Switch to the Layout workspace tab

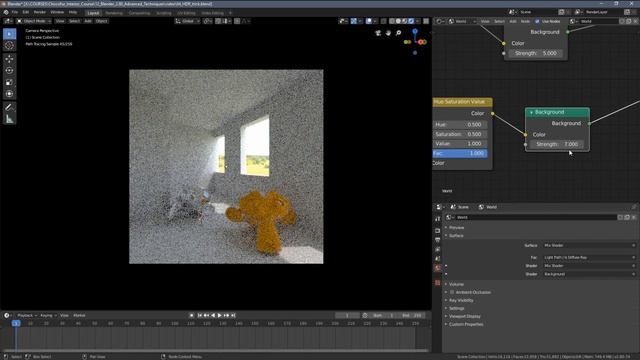[93, 13]
